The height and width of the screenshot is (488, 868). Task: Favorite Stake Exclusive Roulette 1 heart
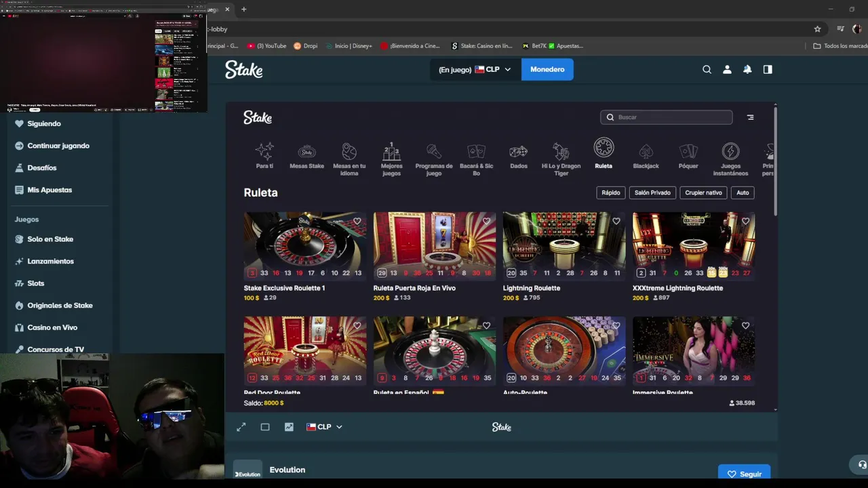357,221
